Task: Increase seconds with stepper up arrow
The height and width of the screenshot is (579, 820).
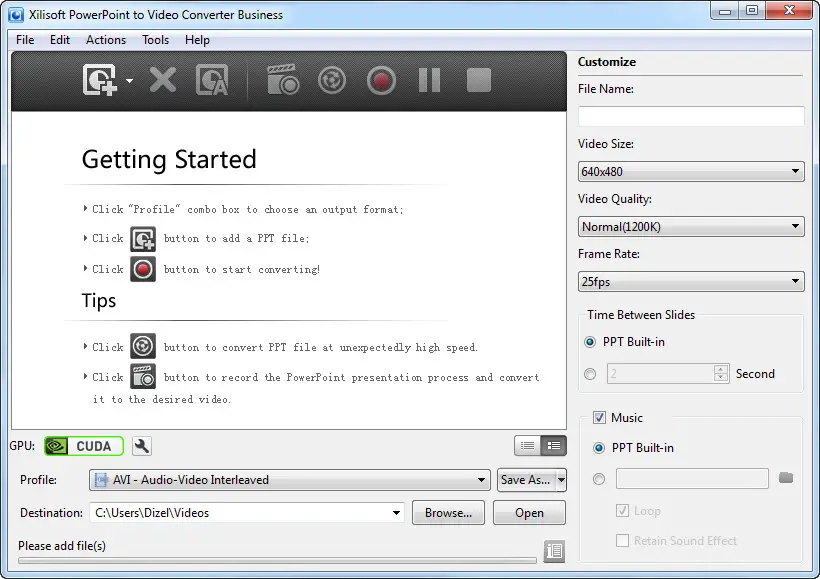Action: pos(721,369)
